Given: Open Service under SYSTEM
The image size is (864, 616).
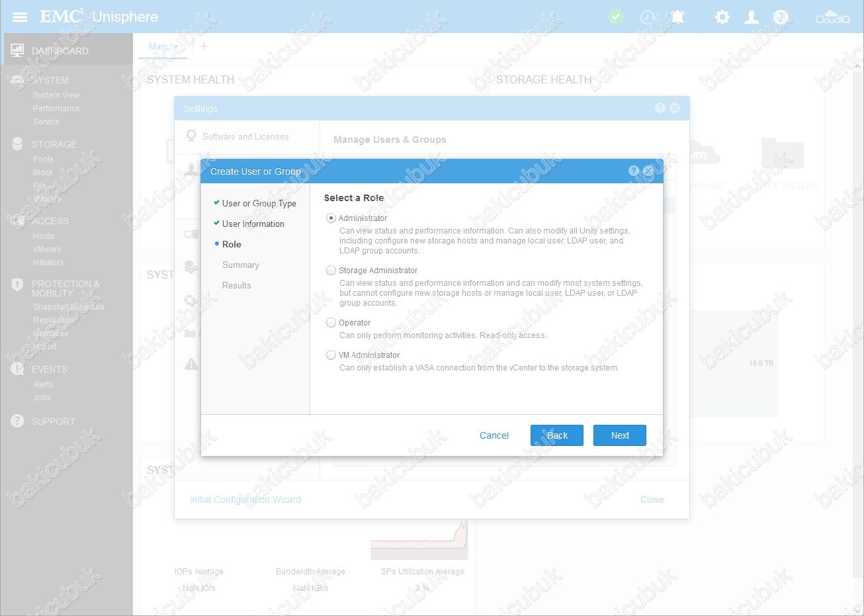Looking at the screenshot, I should (x=46, y=122).
